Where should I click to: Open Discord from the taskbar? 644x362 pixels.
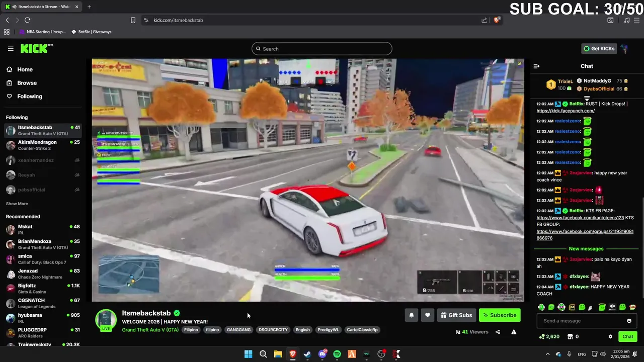[323, 354]
